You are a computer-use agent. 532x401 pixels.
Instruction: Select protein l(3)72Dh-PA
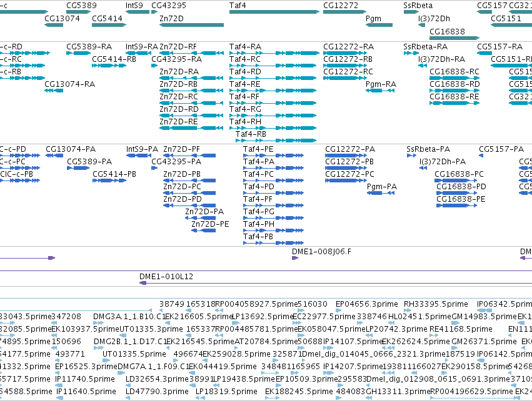click(443, 162)
